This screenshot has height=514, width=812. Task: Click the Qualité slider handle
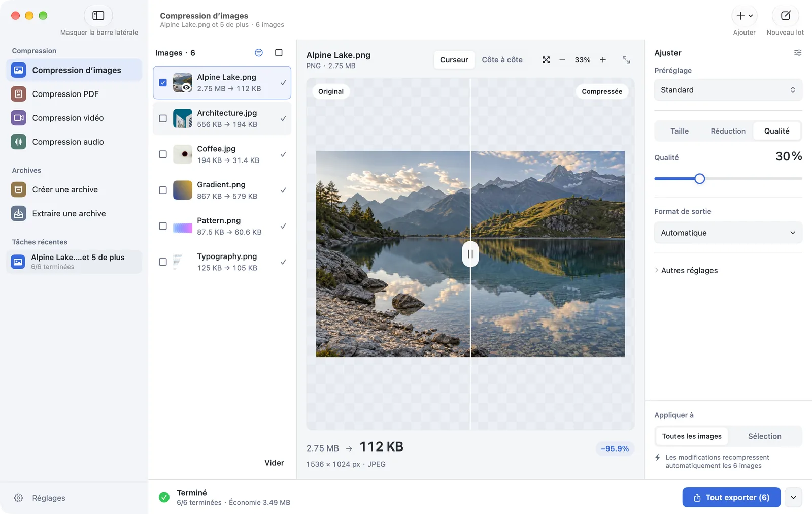(699, 179)
